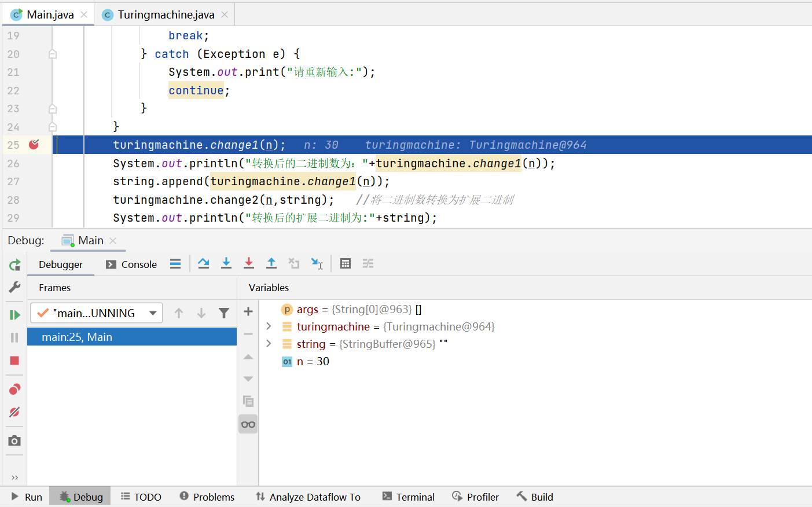Viewport: 812px width, 507px height.
Task: Open the Problems tool window
Action: (207, 497)
